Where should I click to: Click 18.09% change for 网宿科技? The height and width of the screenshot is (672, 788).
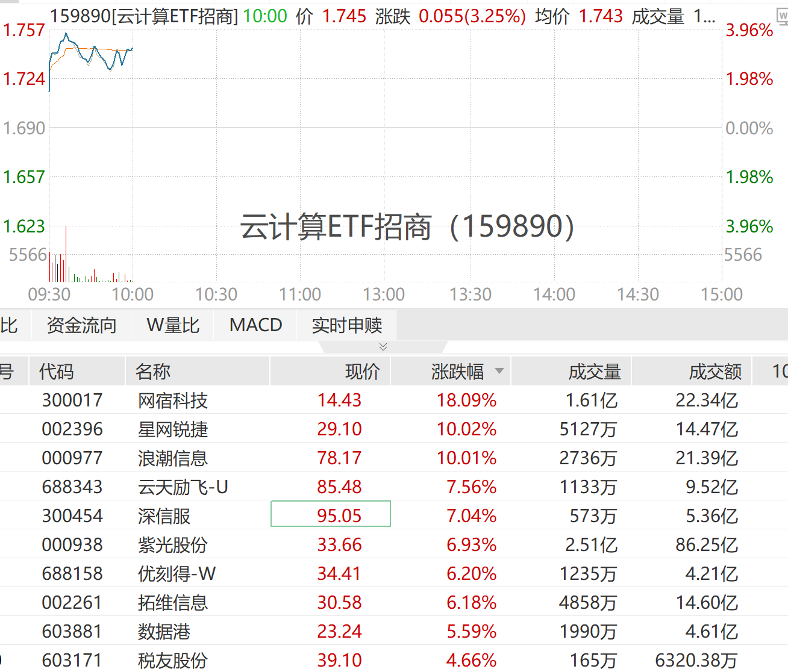pyautogui.click(x=467, y=400)
